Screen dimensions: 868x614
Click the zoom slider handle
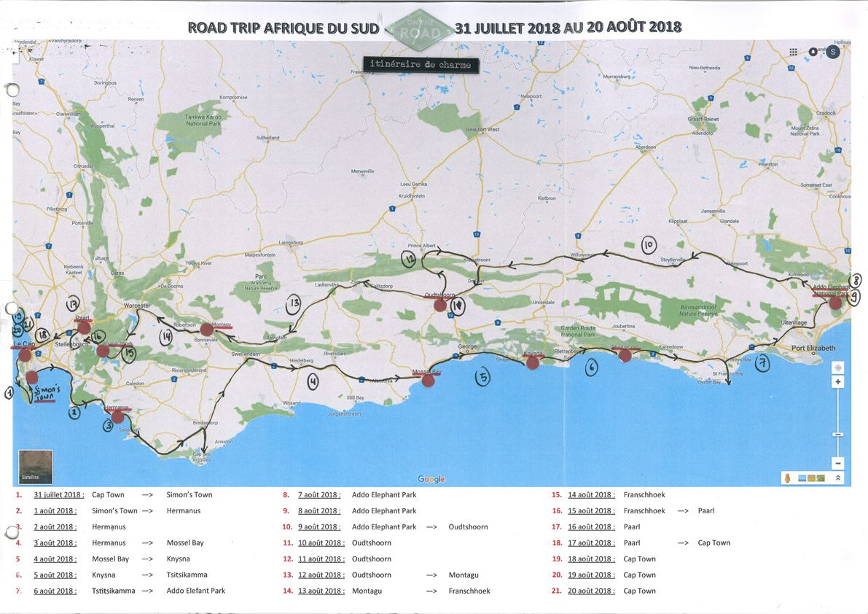pyautogui.click(x=838, y=434)
